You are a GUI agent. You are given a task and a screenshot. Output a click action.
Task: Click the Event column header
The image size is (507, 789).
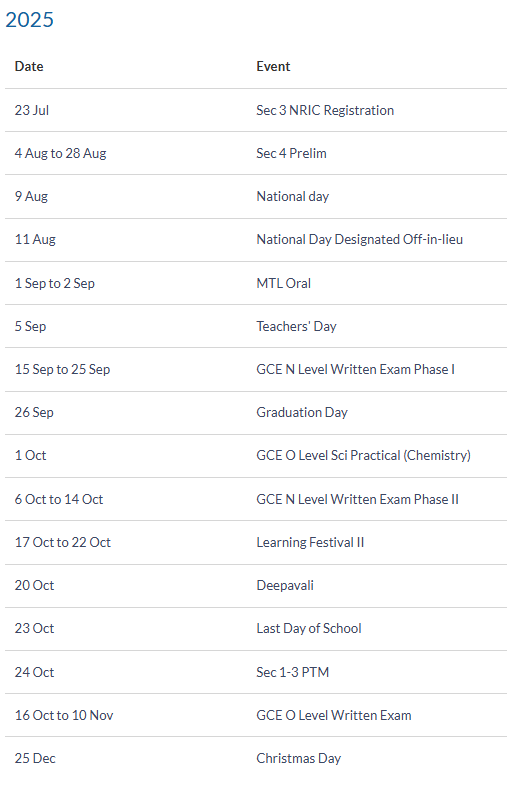(x=273, y=66)
